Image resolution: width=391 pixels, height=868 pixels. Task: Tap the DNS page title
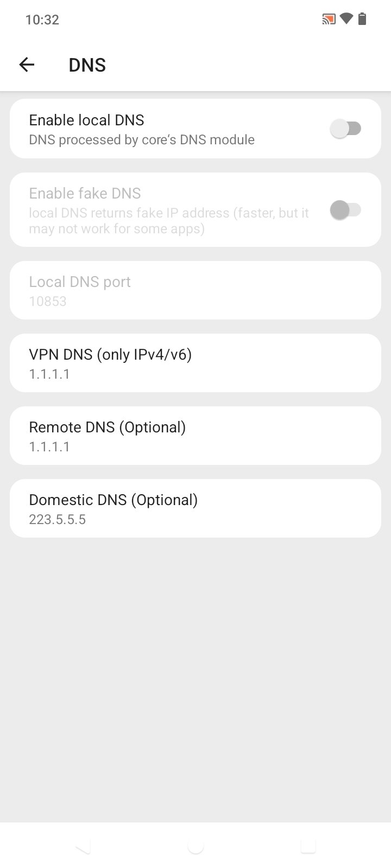point(87,65)
